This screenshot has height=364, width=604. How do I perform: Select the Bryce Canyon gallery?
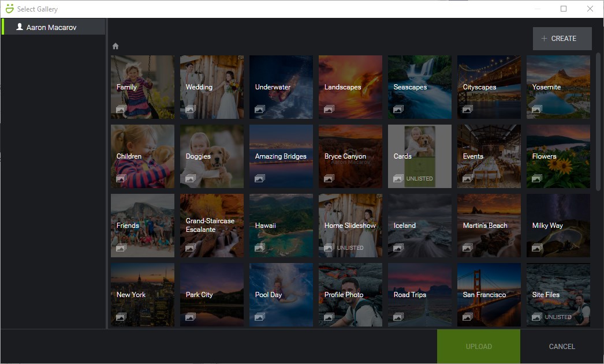pos(351,156)
